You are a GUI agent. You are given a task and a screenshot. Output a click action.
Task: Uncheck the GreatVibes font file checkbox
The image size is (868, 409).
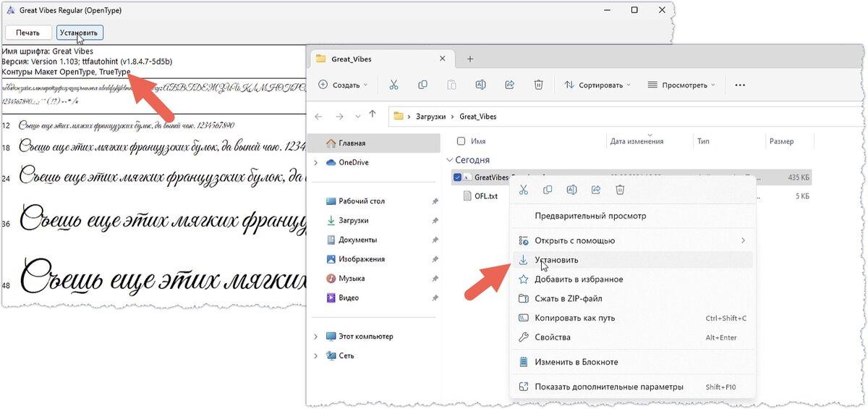457,177
